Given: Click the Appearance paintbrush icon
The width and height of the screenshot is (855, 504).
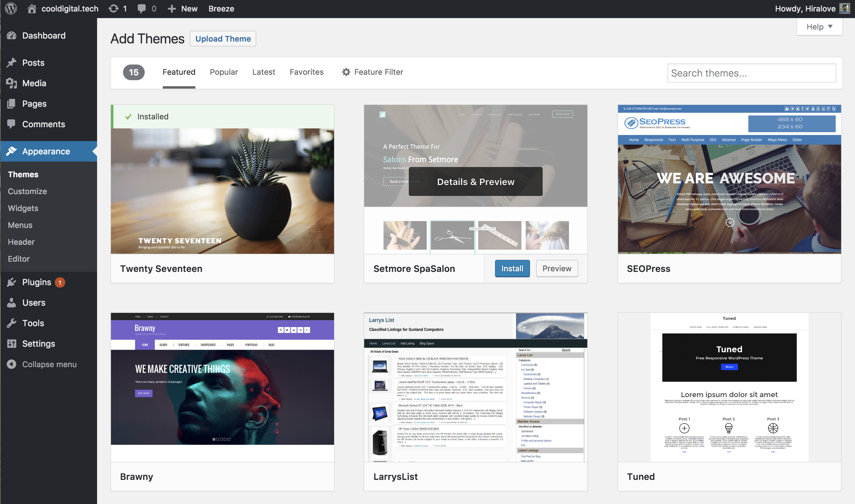Looking at the screenshot, I should pyautogui.click(x=11, y=151).
